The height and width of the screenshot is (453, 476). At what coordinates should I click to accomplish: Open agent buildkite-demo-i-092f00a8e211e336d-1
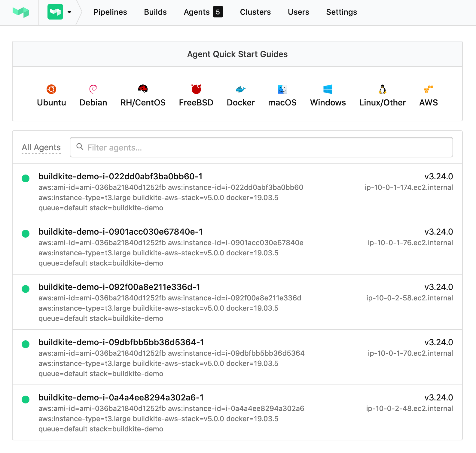[x=119, y=287]
